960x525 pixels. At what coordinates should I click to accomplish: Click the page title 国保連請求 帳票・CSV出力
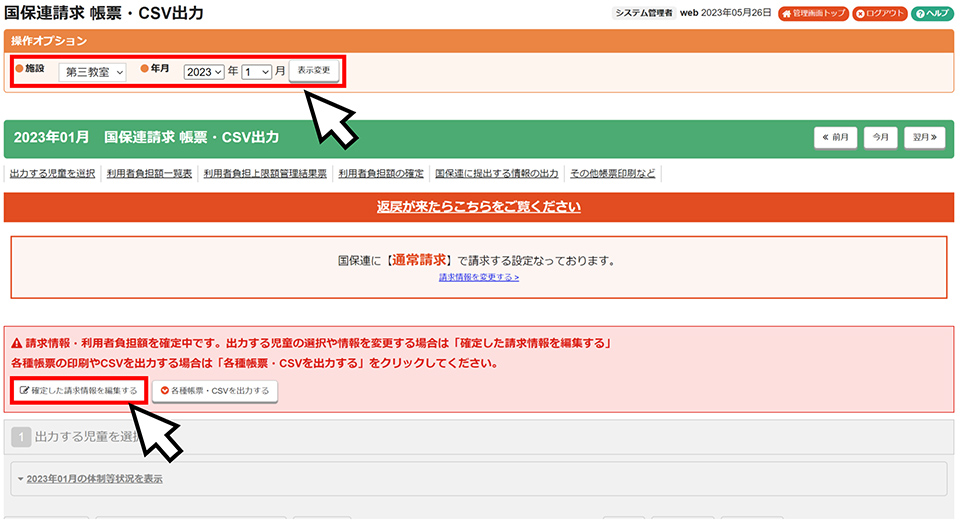pos(104,13)
